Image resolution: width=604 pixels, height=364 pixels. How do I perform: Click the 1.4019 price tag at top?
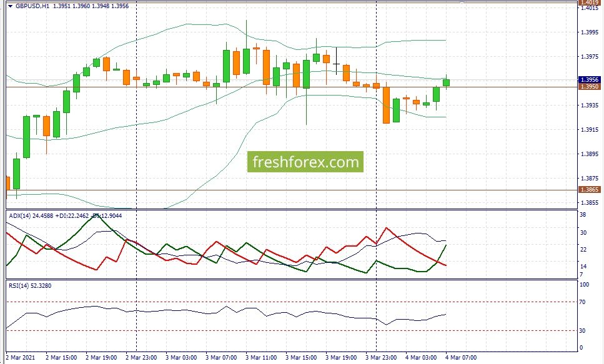tap(590, 2)
